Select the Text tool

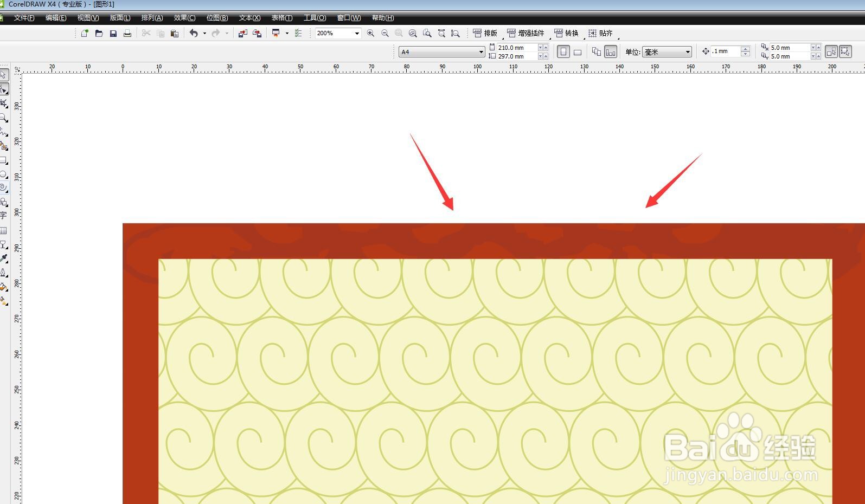coord(4,216)
